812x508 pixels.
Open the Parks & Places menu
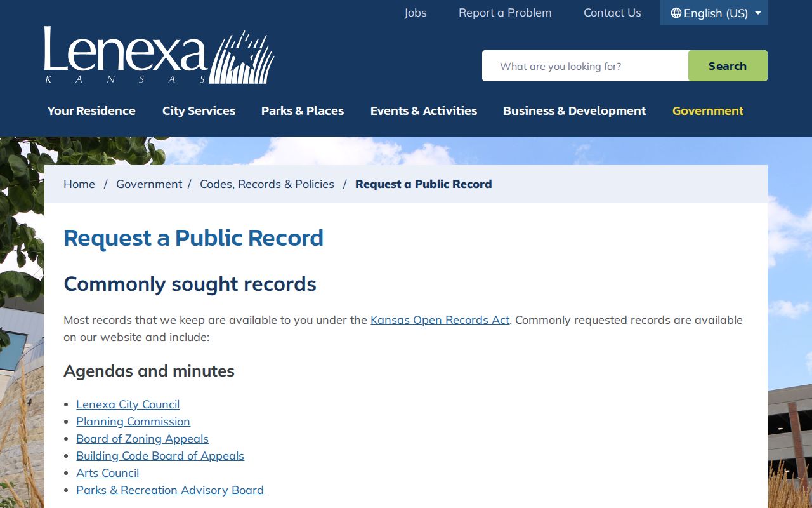pos(303,110)
